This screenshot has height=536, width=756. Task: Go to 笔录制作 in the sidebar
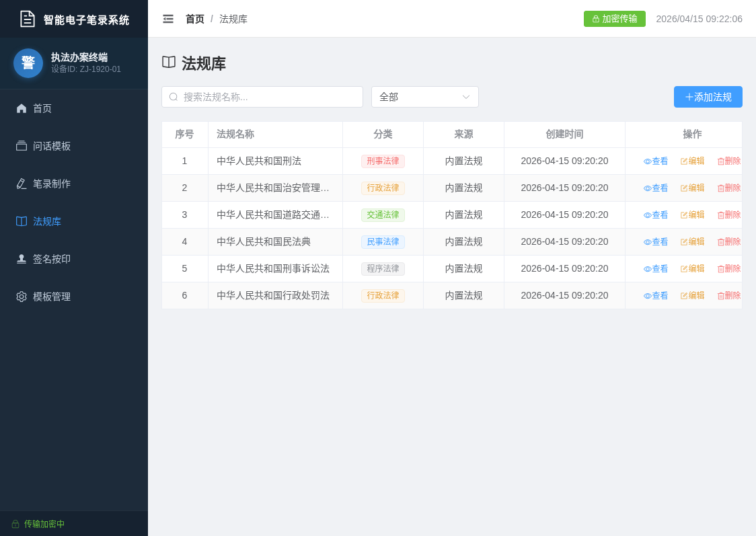tap(74, 184)
